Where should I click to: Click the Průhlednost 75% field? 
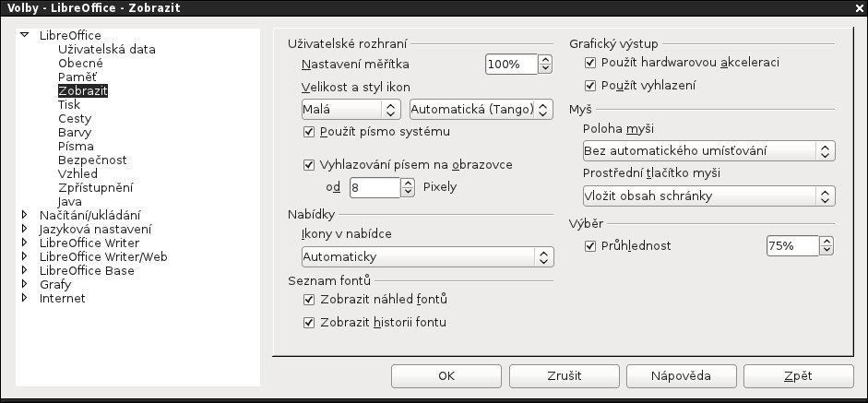792,246
